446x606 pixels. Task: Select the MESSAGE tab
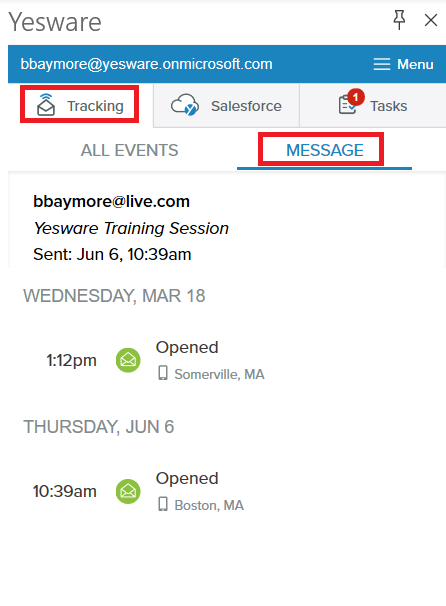click(x=325, y=150)
